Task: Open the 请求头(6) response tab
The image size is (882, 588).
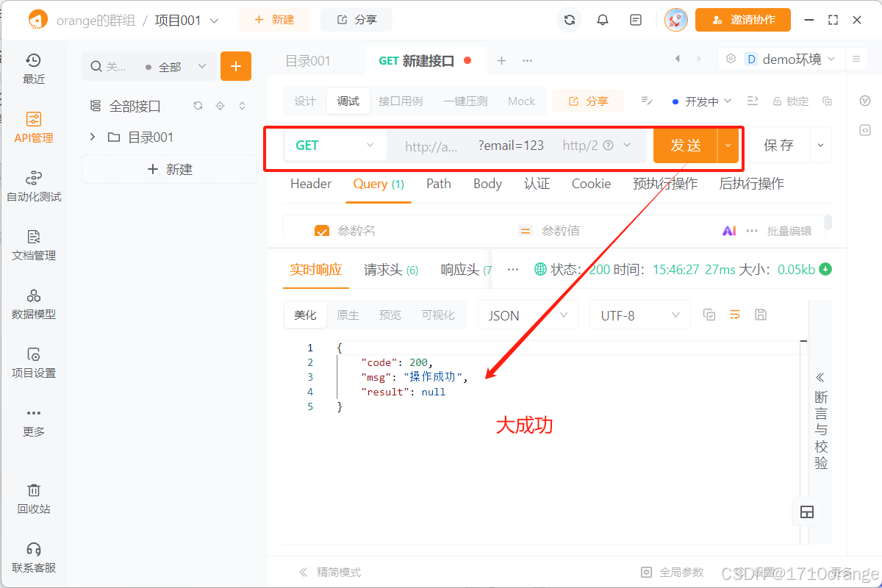Action: tap(391, 269)
